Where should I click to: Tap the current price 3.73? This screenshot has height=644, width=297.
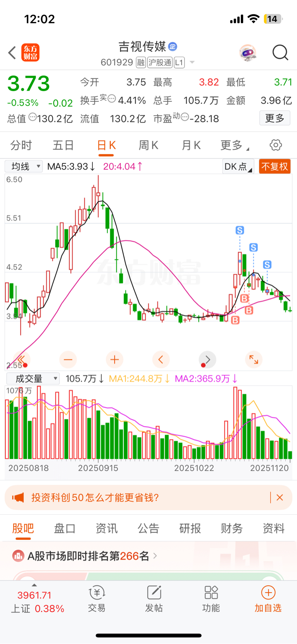[29, 84]
